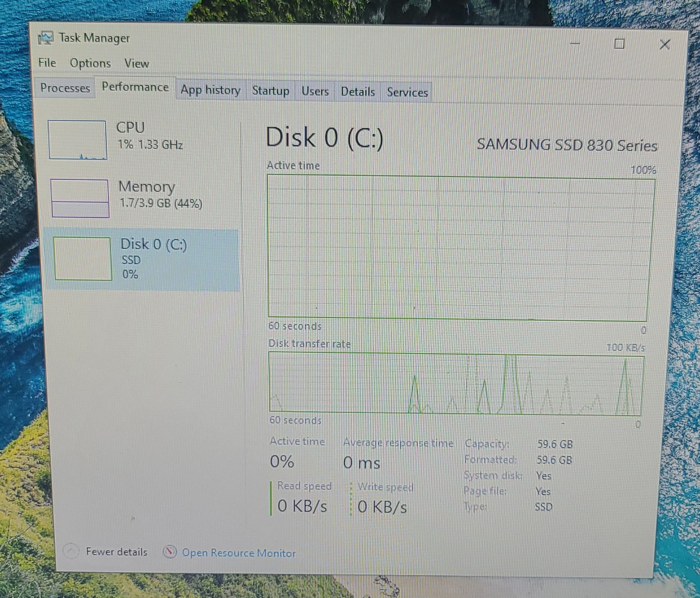700x598 pixels.
Task: Click the Formatted 59.6 GB value
Action: tap(554, 460)
